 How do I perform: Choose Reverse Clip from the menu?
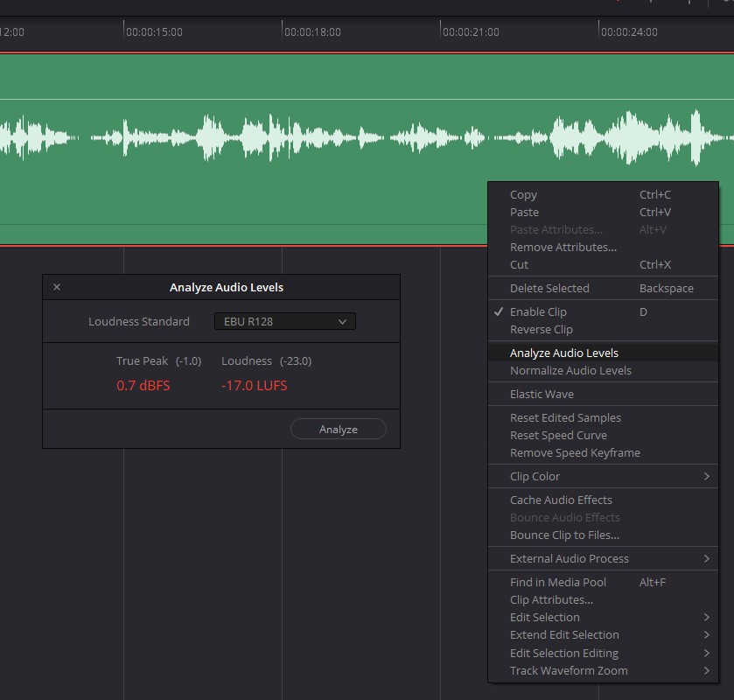tap(603, 330)
